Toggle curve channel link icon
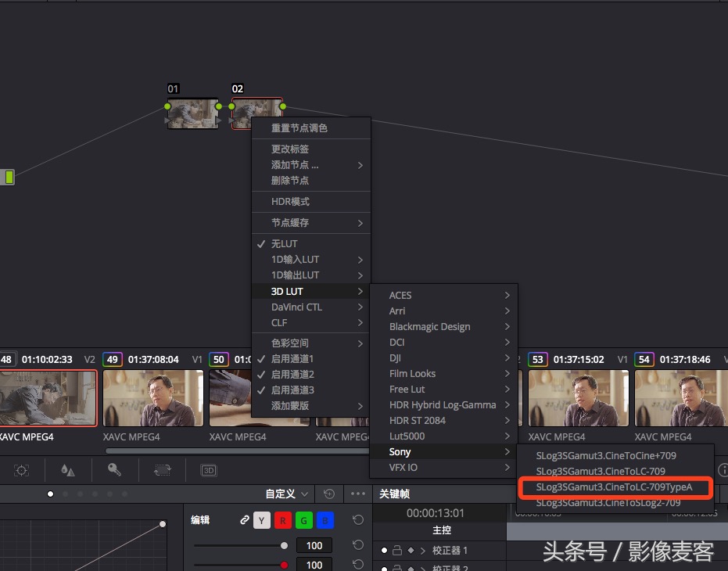 point(244,520)
